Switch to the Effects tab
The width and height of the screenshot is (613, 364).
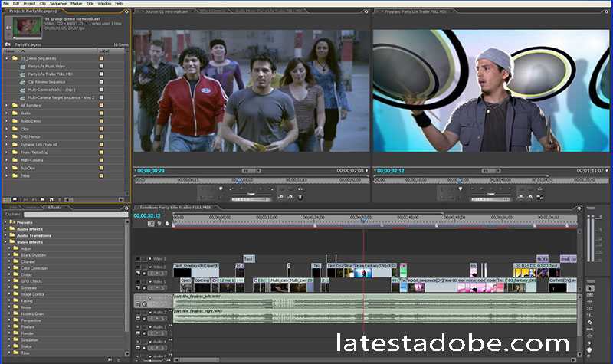54,208
